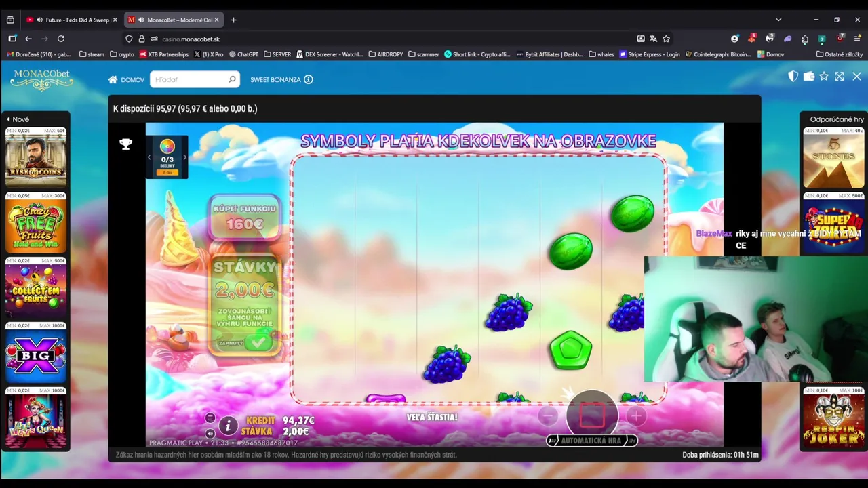Open the Dieliky 0/3 wheel widget
The image size is (868, 488).
pyautogui.click(x=167, y=157)
